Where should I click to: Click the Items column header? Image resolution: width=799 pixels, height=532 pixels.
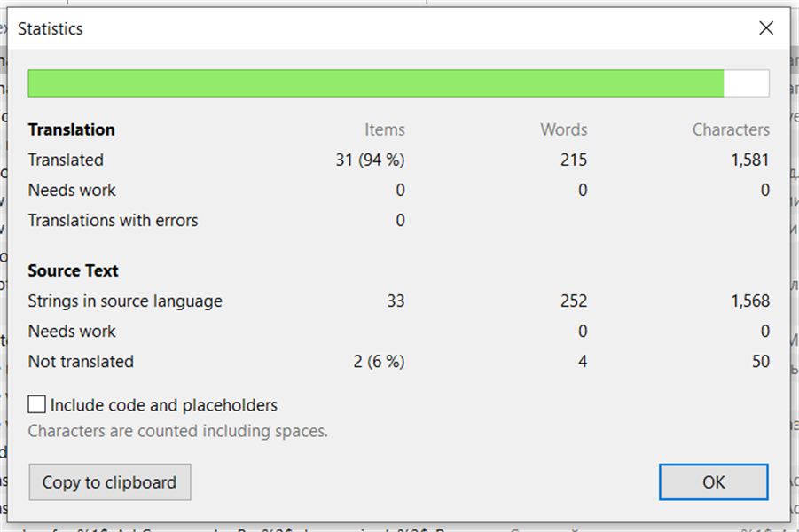point(384,130)
